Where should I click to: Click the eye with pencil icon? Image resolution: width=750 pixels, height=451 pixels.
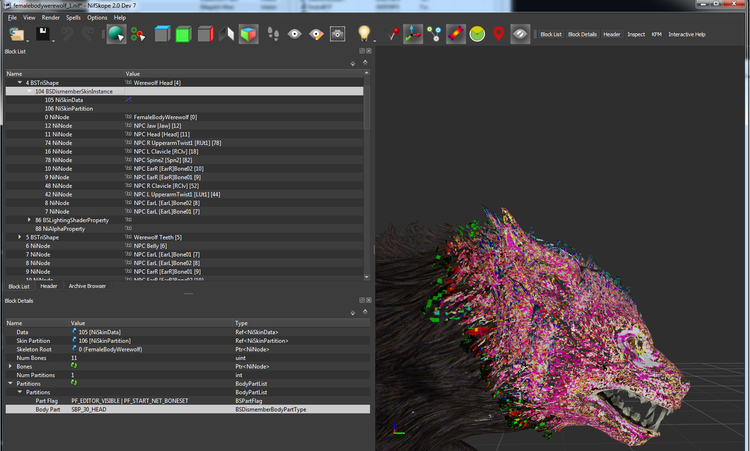316,34
